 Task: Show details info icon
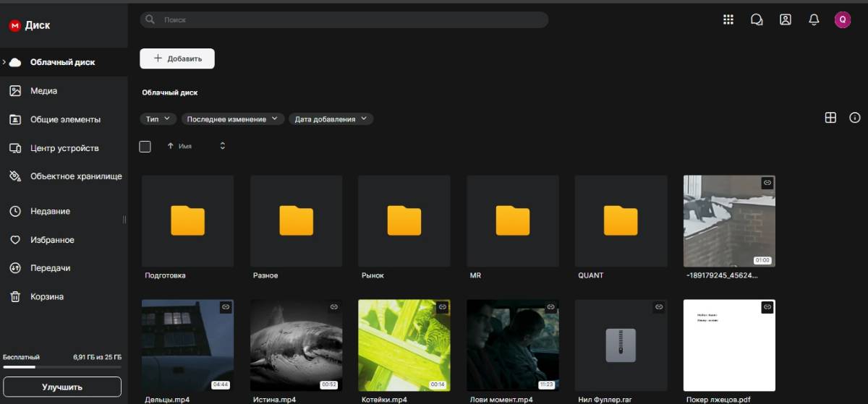855,118
